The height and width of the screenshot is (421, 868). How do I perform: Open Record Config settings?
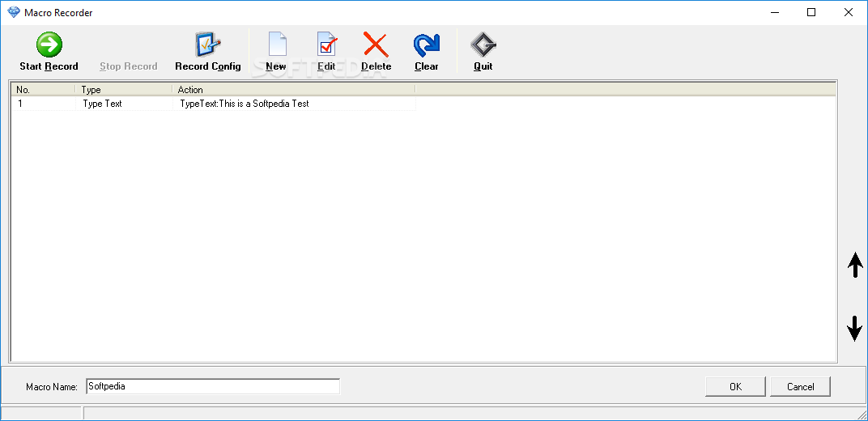207,52
